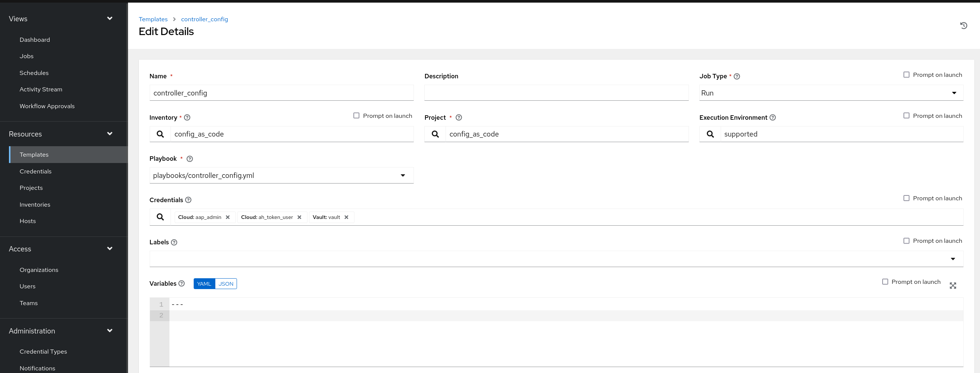The height and width of the screenshot is (373, 980).
Task: Click the Variables help question icon
Action: tap(181, 283)
